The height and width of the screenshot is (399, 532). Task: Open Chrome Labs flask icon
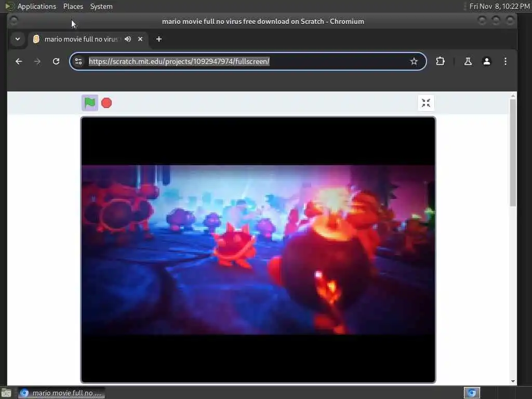[468, 61]
